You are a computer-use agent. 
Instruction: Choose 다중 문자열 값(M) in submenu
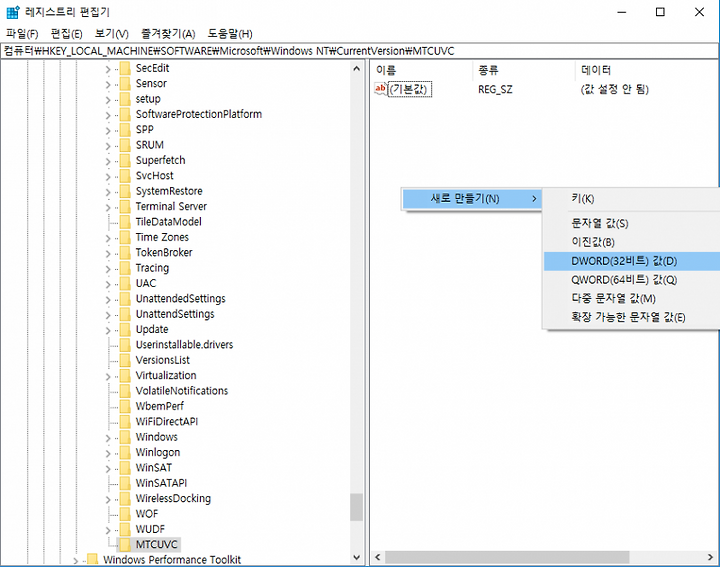[x=631, y=299]
